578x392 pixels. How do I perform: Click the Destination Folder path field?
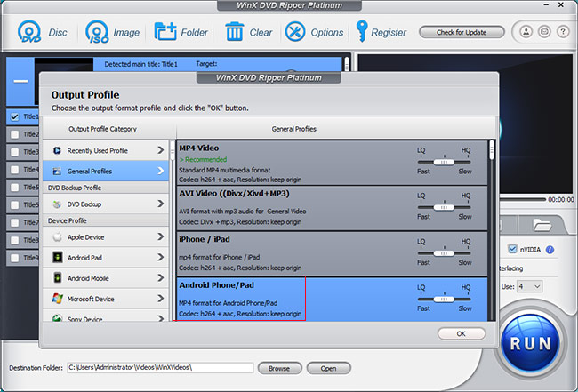(160, 368)
